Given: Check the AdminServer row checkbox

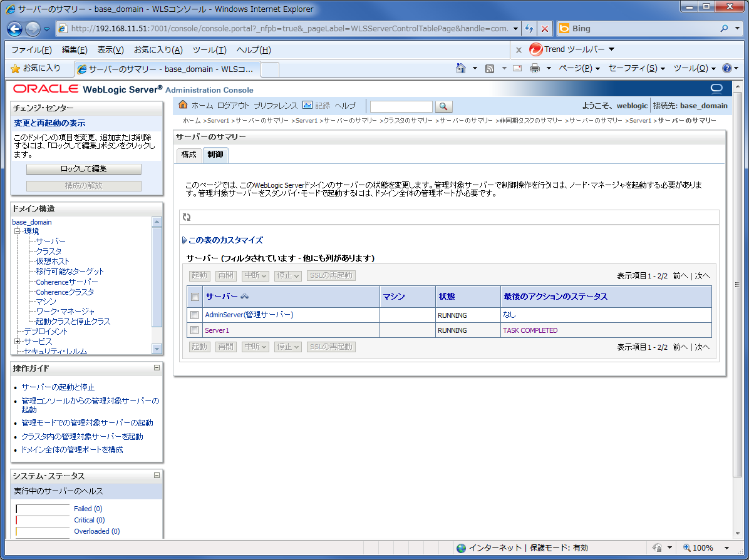Looking at the screenshot, I should (x=194, y=315).
